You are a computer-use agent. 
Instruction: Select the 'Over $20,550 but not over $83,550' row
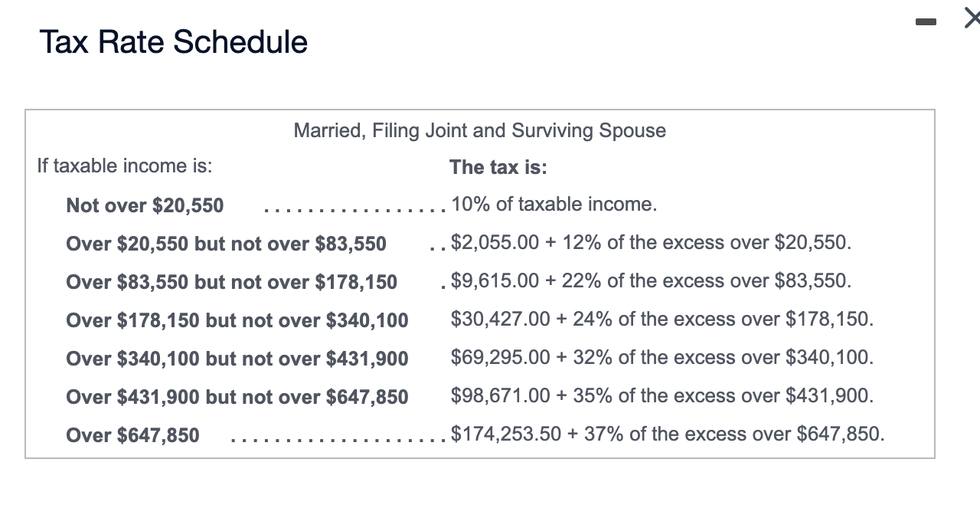[x=226, y=243]
